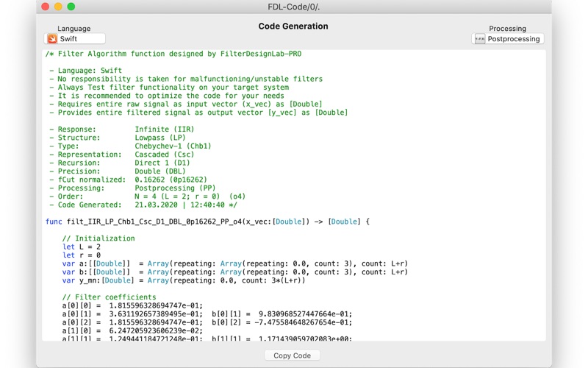
Task: Click the 'Infinite (IIR)' response value
Action: tap(165, 130)
